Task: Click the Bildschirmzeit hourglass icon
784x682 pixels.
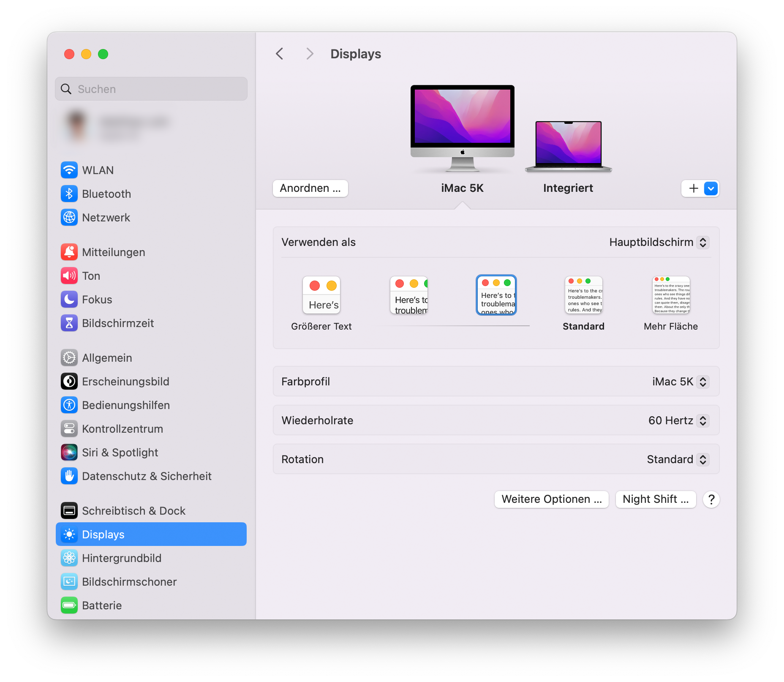Action: click(69, 323)
